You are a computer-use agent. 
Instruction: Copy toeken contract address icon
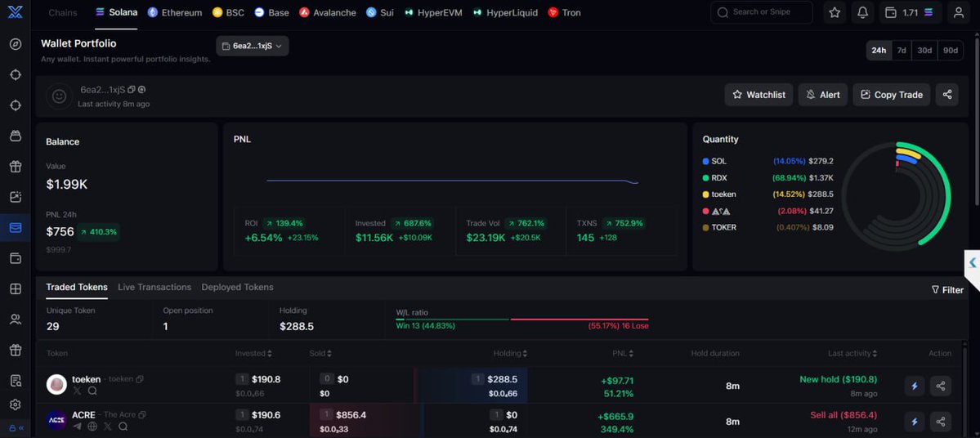(140, 379)
